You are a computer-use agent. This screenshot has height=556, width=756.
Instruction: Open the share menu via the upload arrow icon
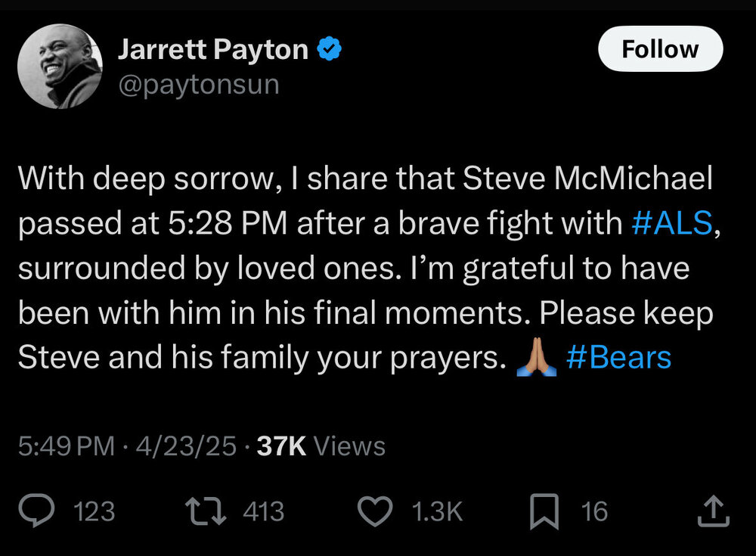pos(713,512)
